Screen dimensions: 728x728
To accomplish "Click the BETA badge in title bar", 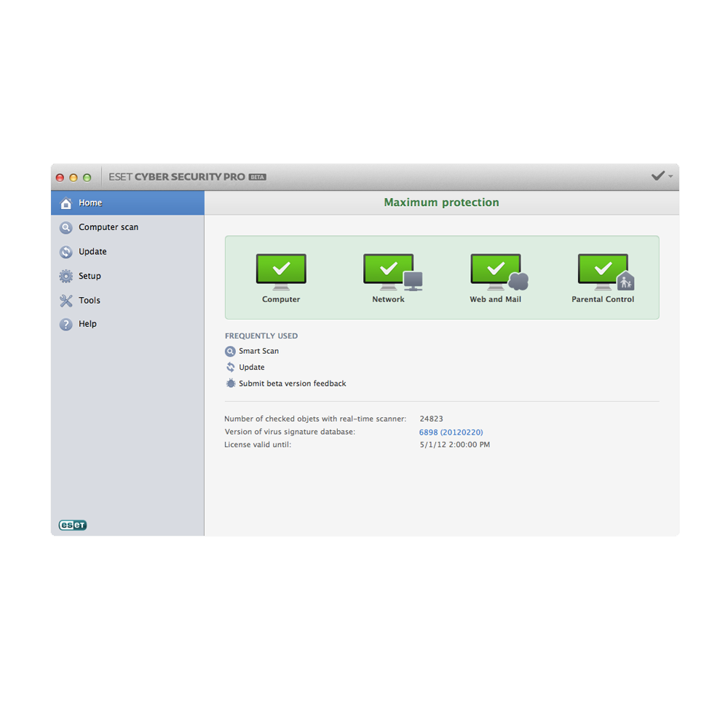I will 257,177.
